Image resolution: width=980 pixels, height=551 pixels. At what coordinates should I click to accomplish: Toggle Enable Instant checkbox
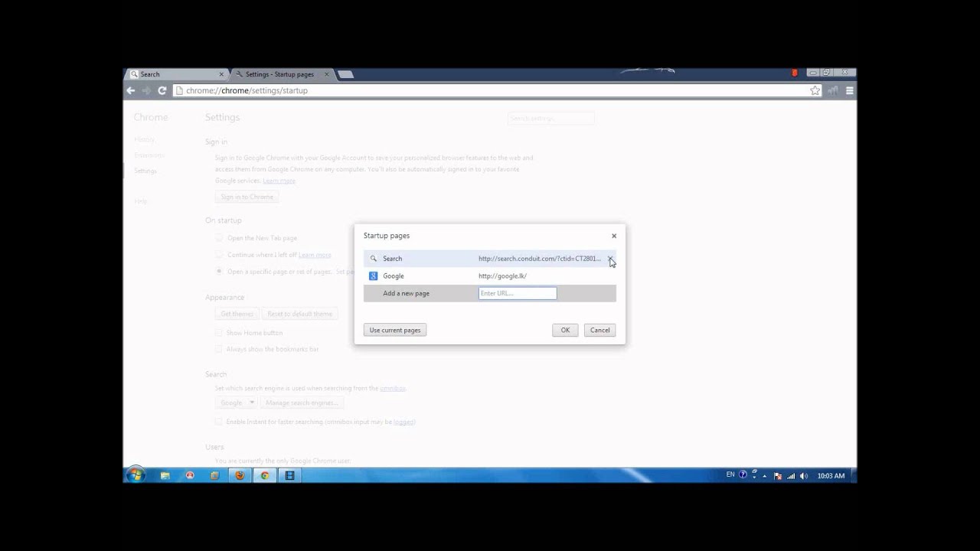(219, 422)
